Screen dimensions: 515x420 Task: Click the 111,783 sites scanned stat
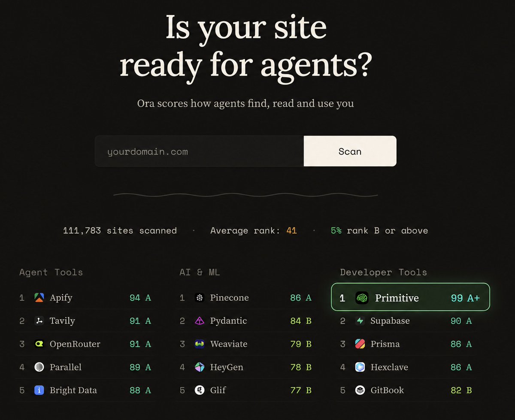pos(120,230)
